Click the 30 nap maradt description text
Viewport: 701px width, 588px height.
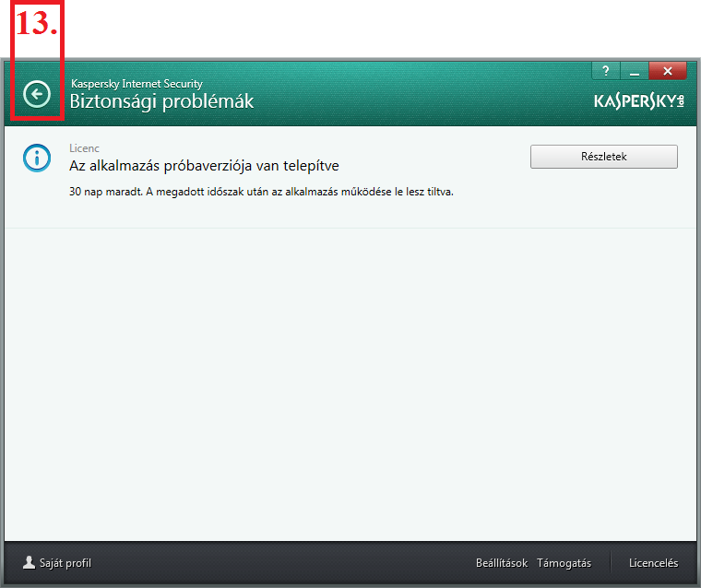tap(262, 192)
